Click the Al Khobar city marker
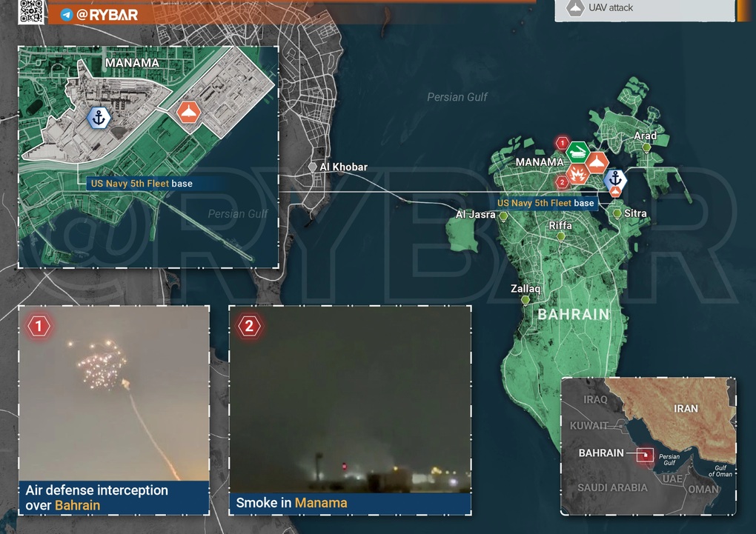 coord(314,167)
